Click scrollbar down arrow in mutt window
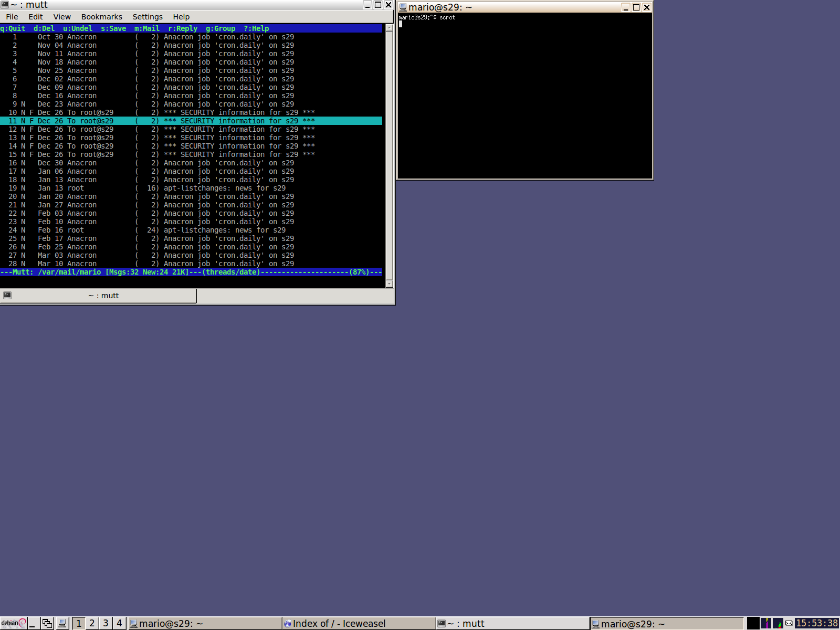 389,283
